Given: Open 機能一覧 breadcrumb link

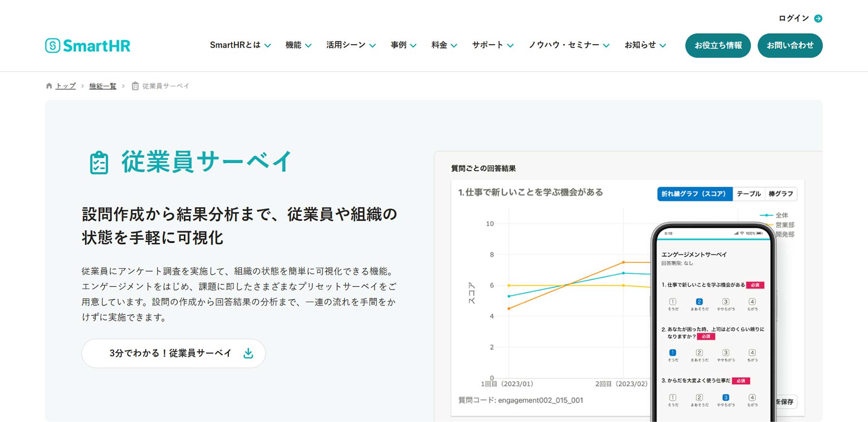Looking at the screenshot, I should 103,86.
